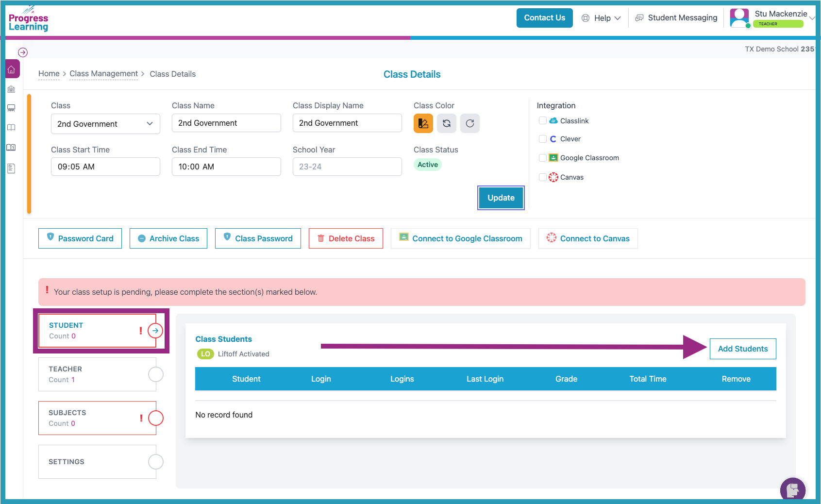Select the Teacher section radio circle
This screenshot has width=821, height=504.
point(156,374)
